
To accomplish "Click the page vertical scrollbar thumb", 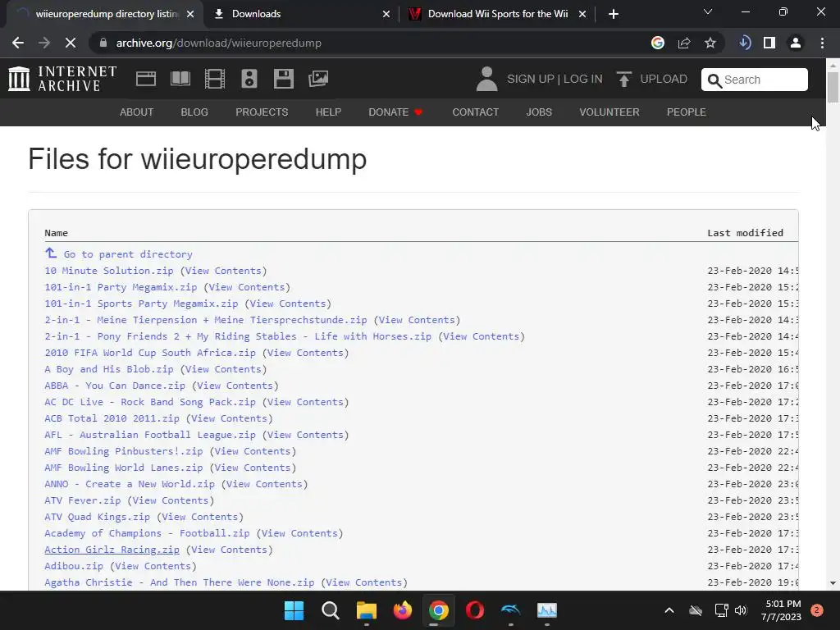I will [833, 86].
